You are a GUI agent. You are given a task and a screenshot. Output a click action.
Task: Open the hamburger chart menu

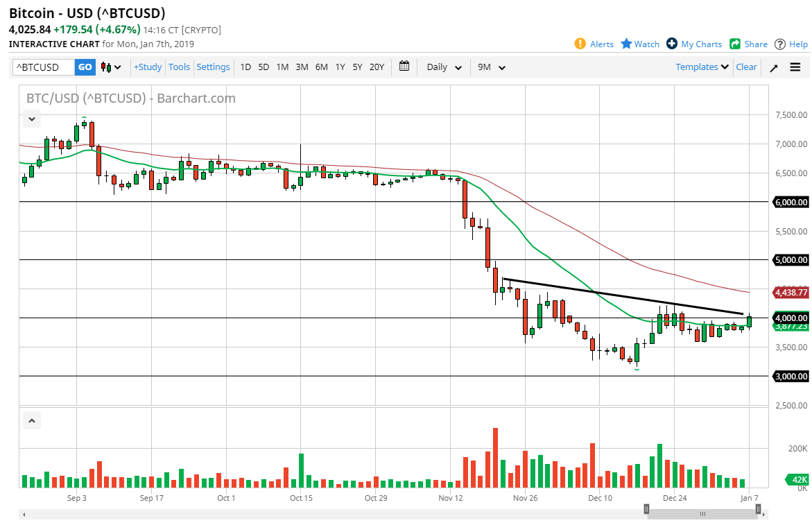click(795, 67)
